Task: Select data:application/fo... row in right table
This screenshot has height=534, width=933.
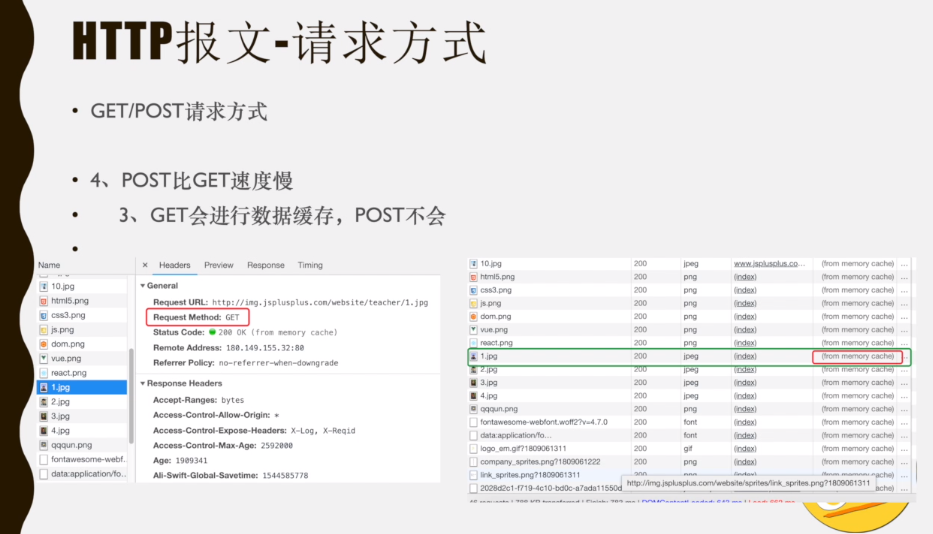Action: click(515, 435)
